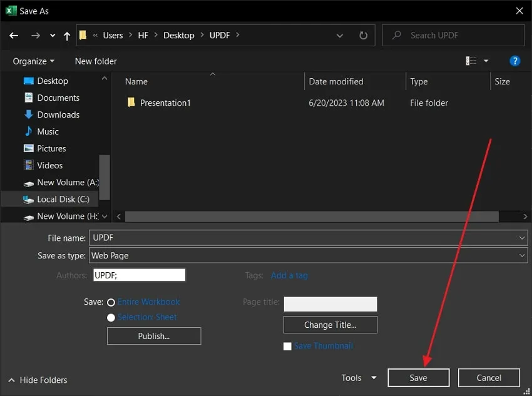Refresh the UPDF folder view
Screen dimensions: 532x396
(363, 36)
